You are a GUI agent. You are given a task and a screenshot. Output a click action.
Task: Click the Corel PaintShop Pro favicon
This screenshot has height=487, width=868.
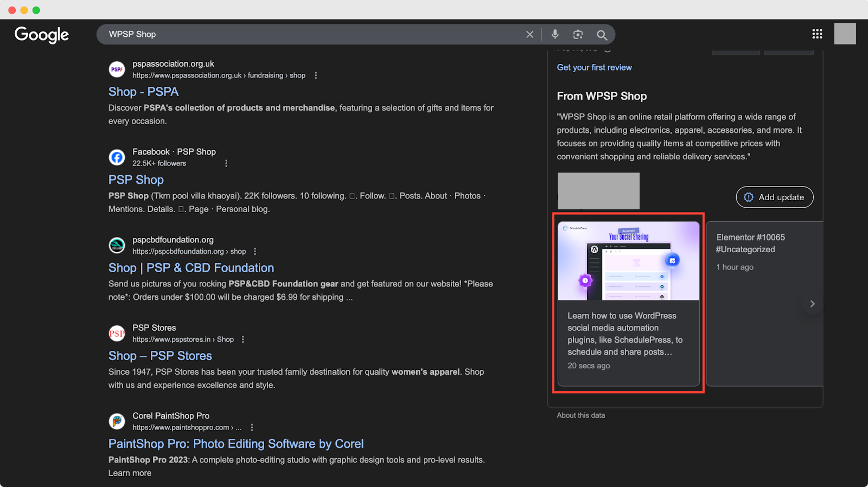(117, 421)
